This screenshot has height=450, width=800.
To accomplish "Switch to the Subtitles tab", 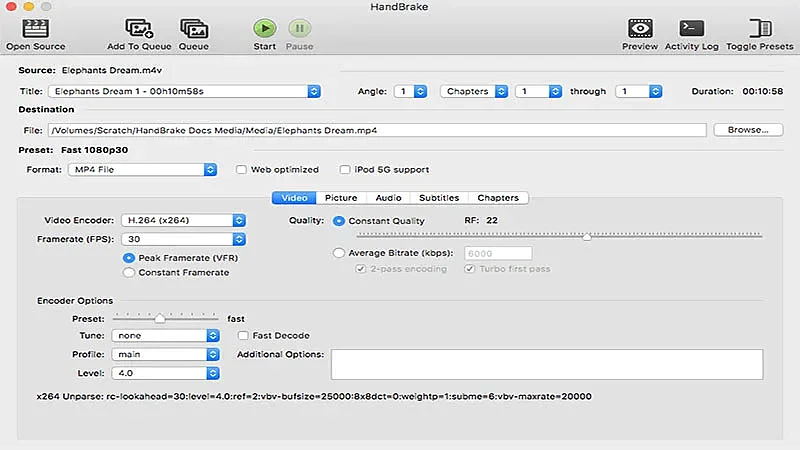I will tap(439, 198).
